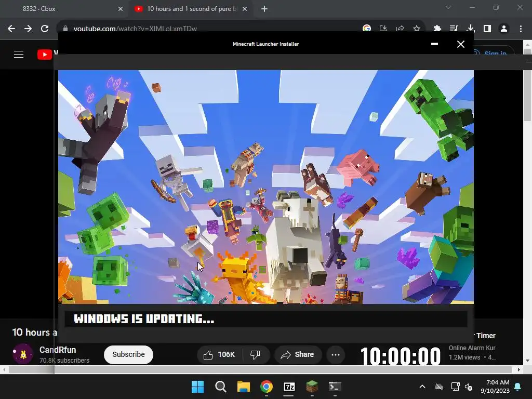Go forward in Chrome browser
Viewport: 532px width, 399px height.
[x=28, y=29]
